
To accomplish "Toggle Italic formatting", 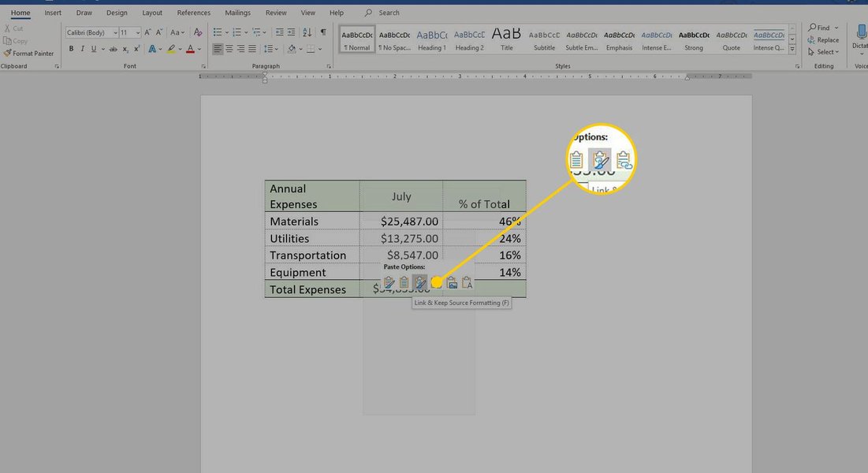I will coord(83,50).
